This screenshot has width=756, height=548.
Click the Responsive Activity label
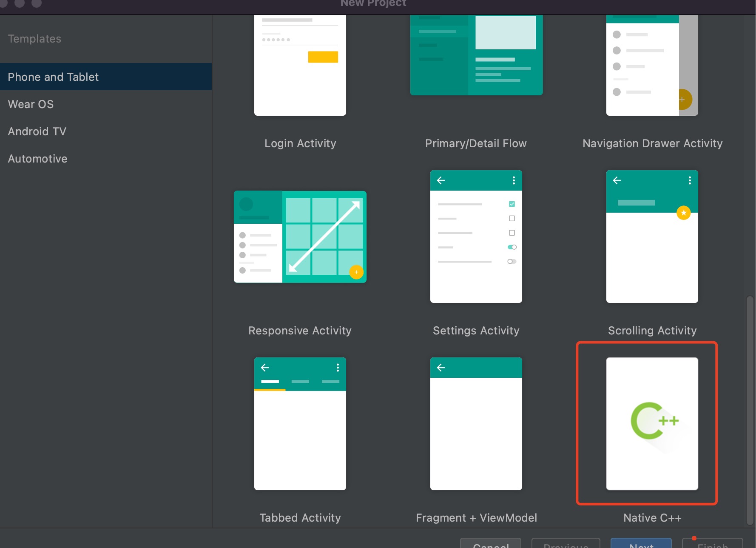click(300, 331)
